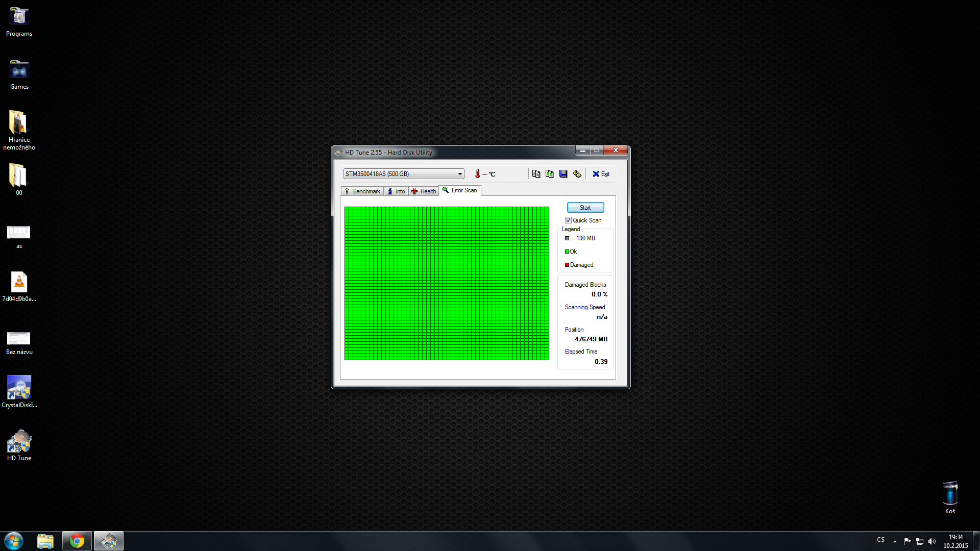Click the Elapsed Time value 0:39
The height and width of the screenshot is (551, 980).
(601, 362)
